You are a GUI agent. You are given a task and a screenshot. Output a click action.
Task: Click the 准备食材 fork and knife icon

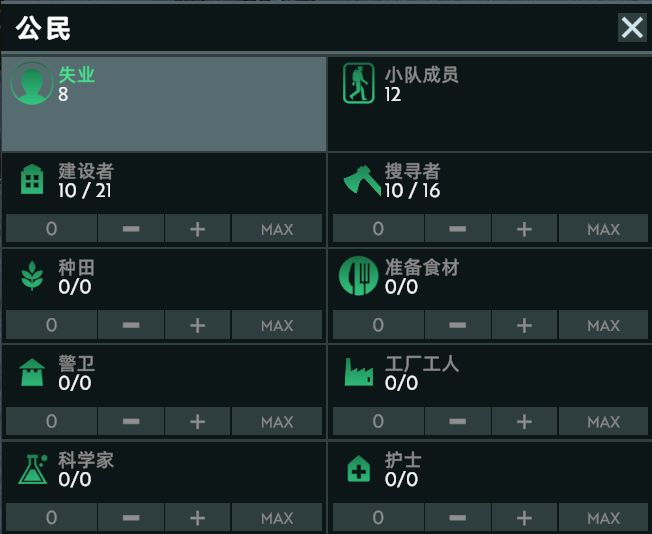point(358,277)
